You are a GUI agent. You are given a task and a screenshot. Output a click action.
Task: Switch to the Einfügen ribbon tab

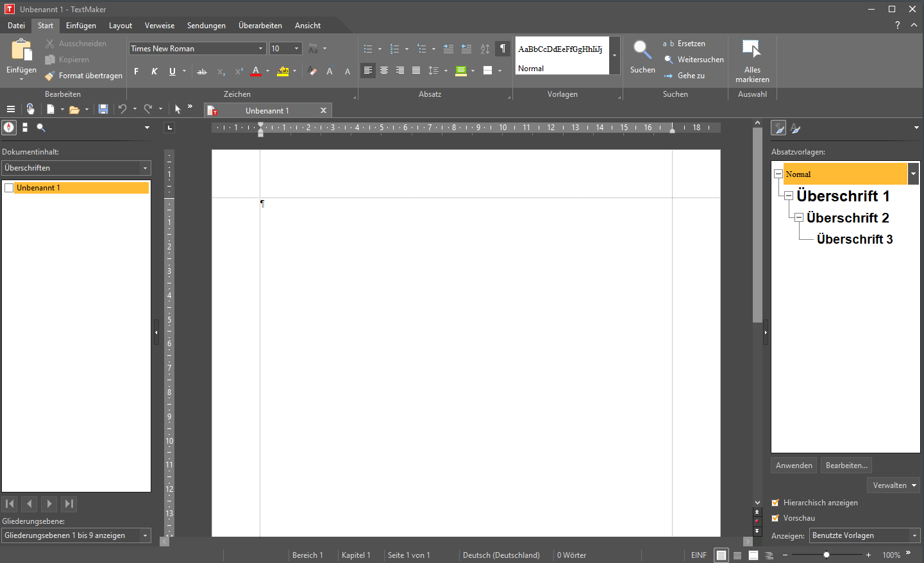[x=81, y=26]
